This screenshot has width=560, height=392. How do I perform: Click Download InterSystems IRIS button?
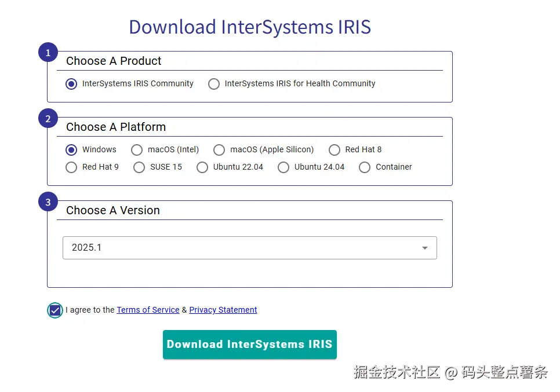[250, 344]
